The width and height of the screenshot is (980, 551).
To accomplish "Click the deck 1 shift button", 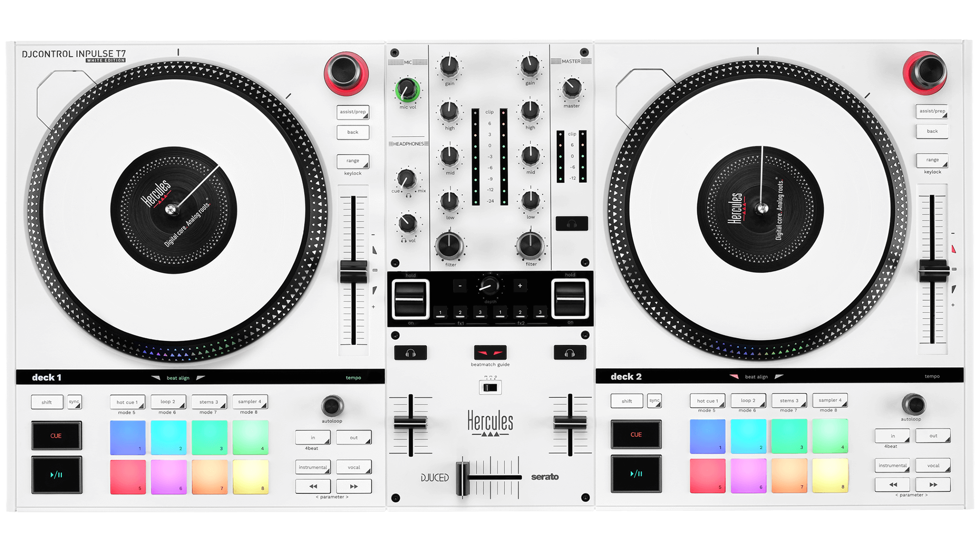I will point(47,402).
